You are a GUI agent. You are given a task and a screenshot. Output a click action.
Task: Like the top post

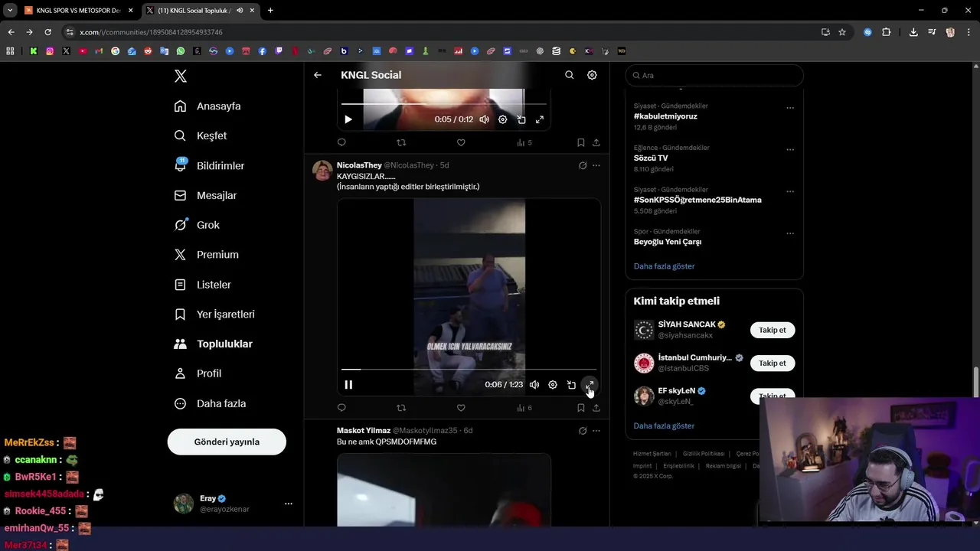(x=461, y=142)
